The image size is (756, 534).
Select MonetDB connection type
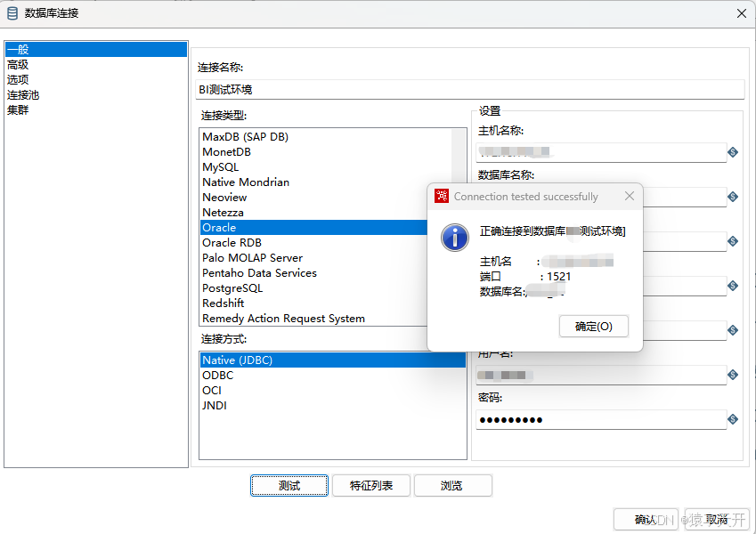click(x=326, y=152)
